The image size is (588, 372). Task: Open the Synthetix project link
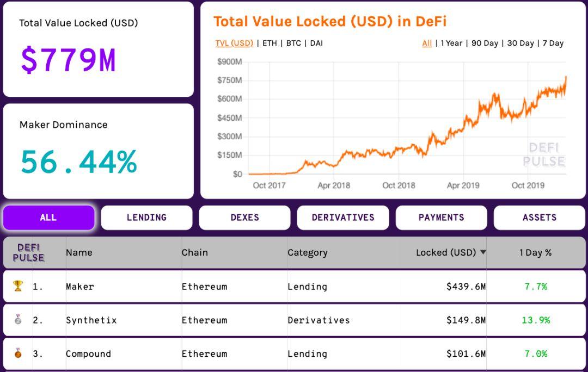[91, 320]
